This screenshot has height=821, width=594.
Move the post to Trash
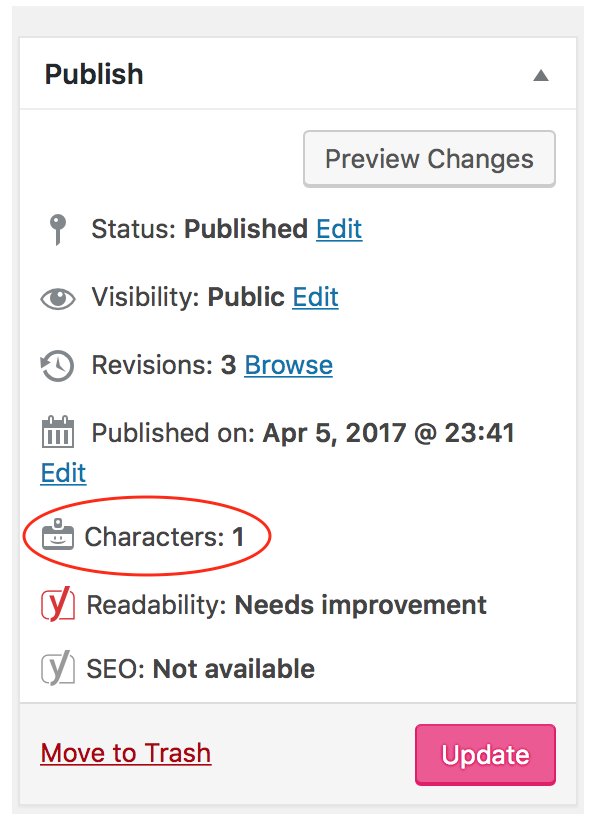[x=126, y=753]
